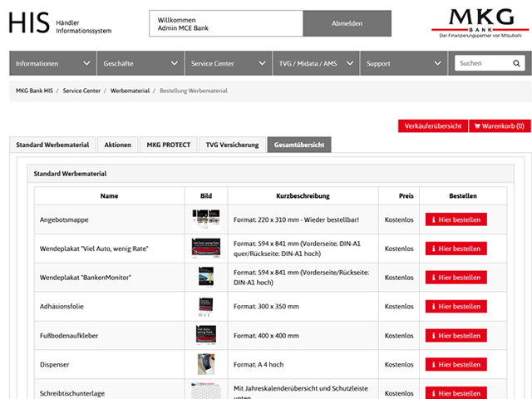The height and width of the screenshot is (399, 532).
Task: Order Dispenser via Hier bestellen
Action: [456, 364]
